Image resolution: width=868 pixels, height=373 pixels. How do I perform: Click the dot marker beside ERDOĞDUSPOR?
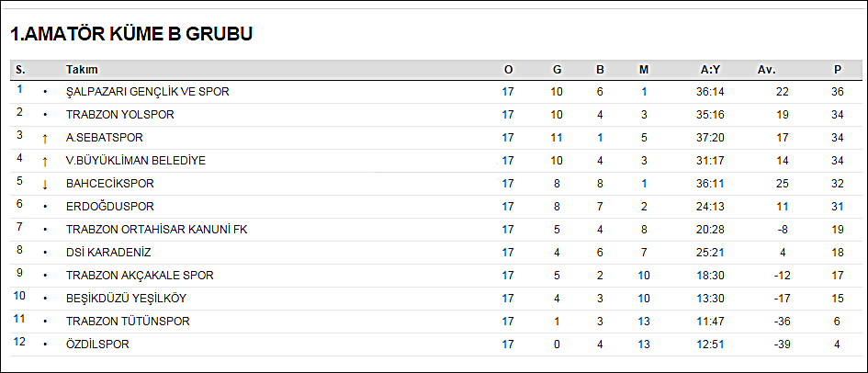(x=45, y=207)
